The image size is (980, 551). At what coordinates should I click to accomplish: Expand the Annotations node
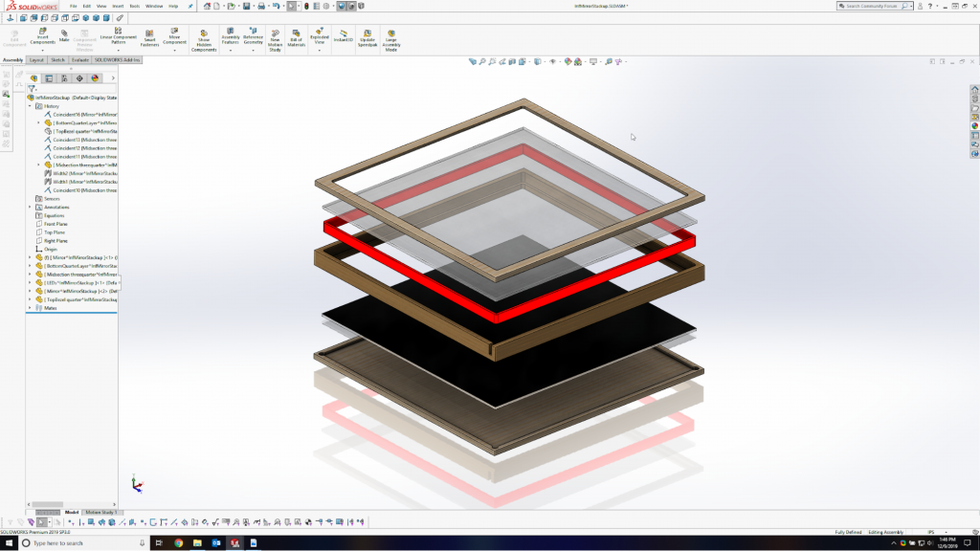[30, 208]
